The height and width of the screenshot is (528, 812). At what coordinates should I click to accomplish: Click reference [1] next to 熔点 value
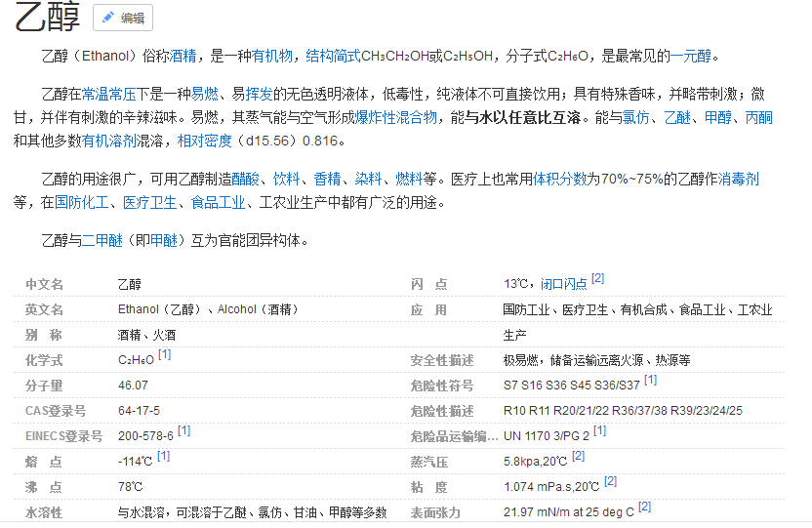[x=163, y=456]
